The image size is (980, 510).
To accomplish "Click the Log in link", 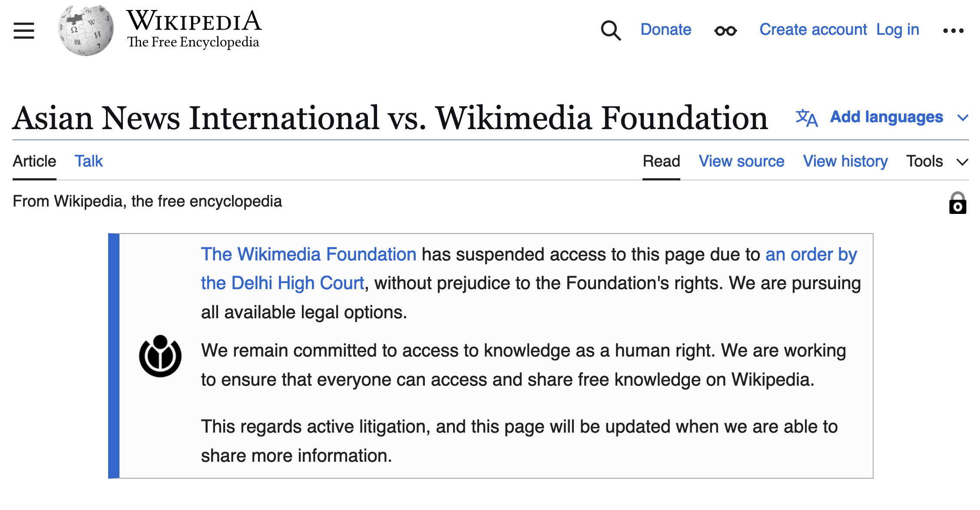I will point(897,30).
